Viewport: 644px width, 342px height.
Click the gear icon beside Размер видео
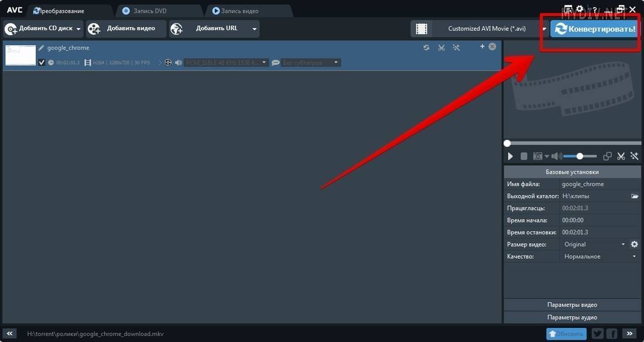(635, 244)
